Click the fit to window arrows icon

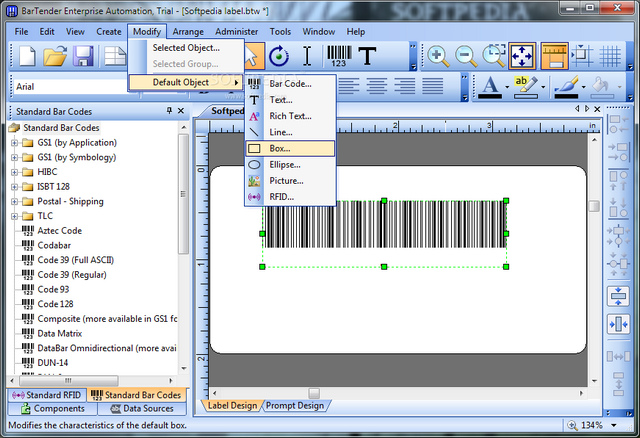(x=522, y=56)
